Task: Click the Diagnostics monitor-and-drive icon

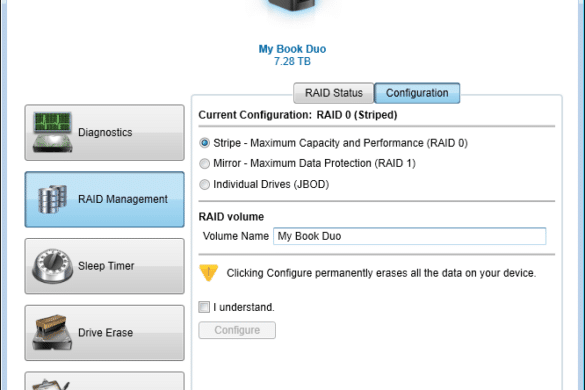Action: [52, 132]
